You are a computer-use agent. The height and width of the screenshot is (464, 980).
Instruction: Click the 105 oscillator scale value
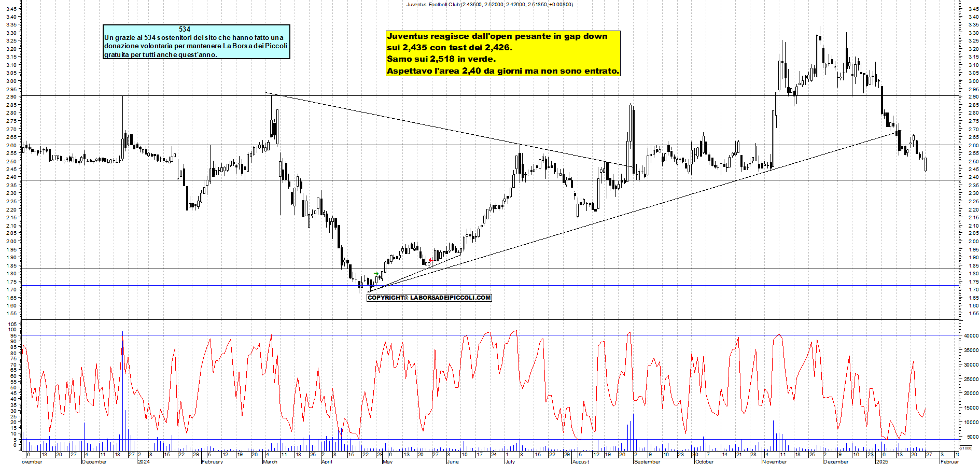click(x=12, y=324)
